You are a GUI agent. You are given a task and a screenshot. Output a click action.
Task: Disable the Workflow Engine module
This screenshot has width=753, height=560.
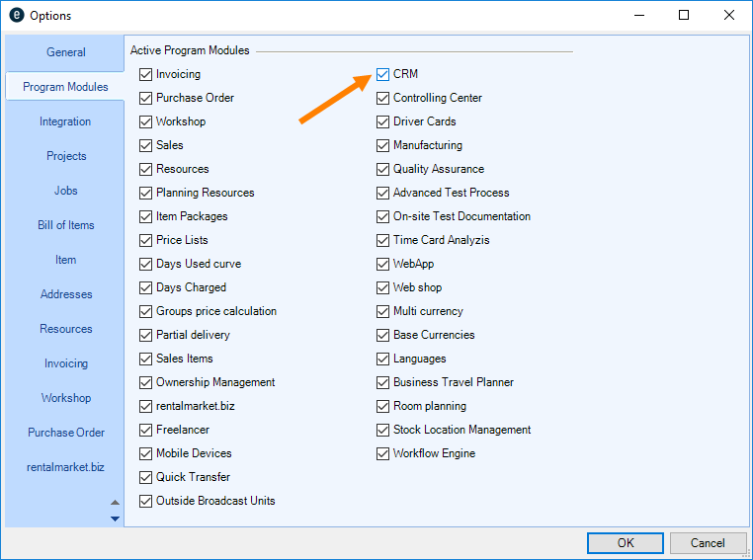[x=383, y=453]
